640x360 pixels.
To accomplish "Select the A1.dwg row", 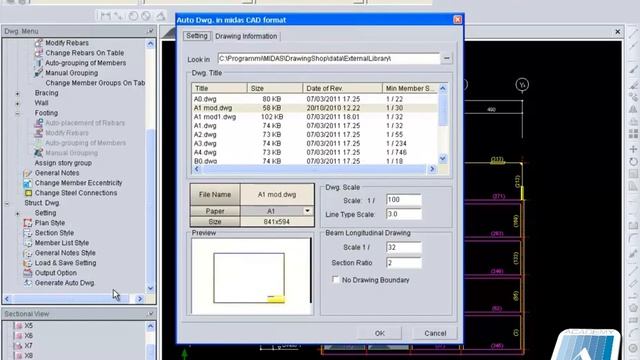I will click(x=314, y=126).
